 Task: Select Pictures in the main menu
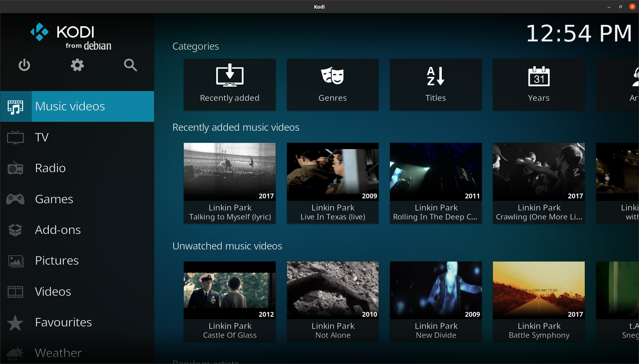tap(77, 260)
